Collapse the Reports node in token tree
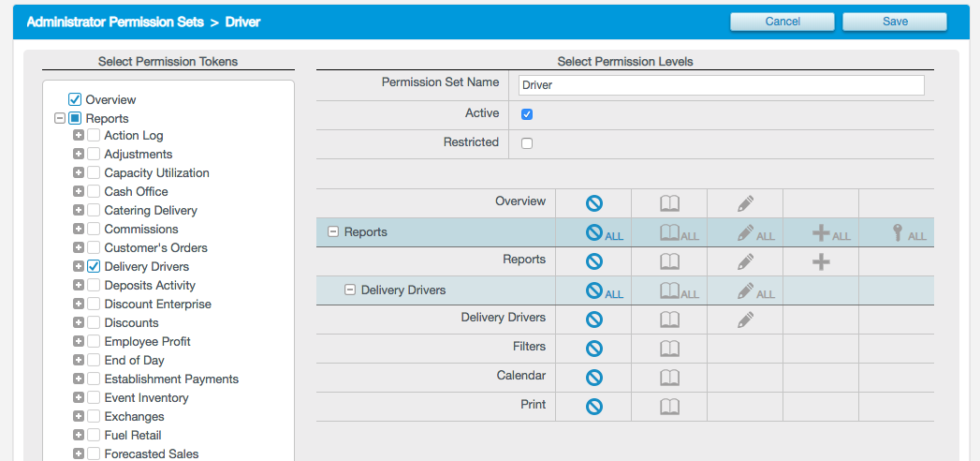The image size is (980, 461). click(60, 119)
